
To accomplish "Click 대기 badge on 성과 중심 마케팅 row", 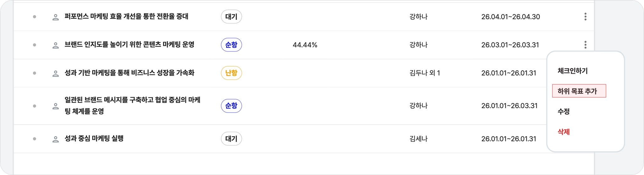I will 231,138.
